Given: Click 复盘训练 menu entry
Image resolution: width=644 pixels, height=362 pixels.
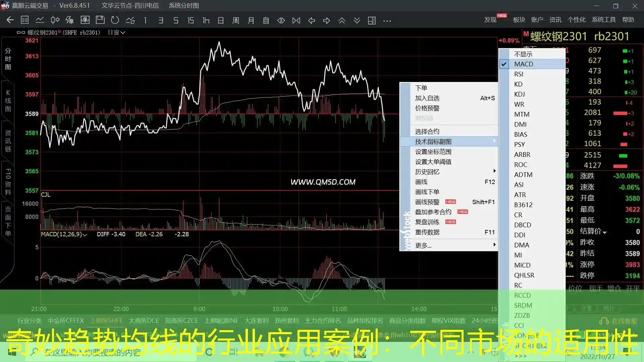Looking at the screenshot, I should click(449, 222).
